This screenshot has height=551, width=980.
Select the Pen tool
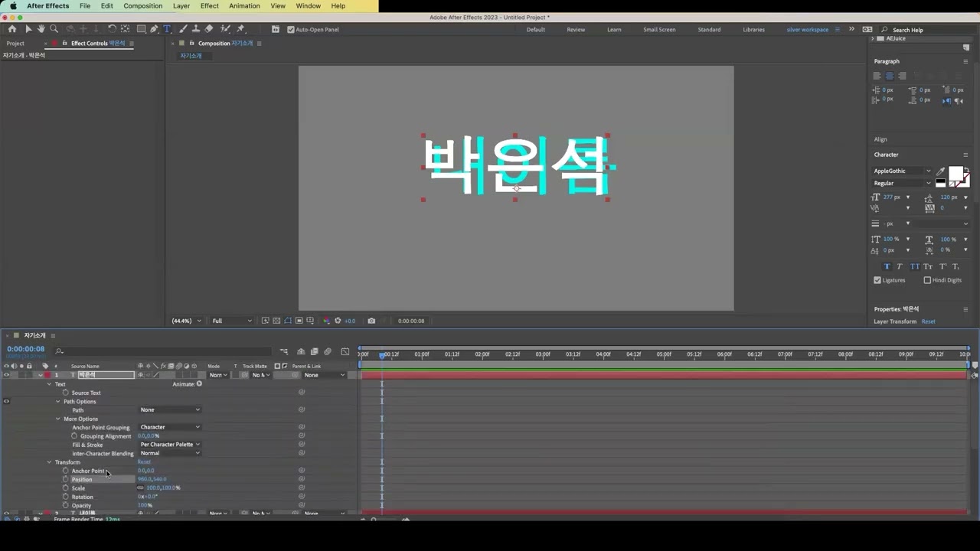click(x=154, y=29)
